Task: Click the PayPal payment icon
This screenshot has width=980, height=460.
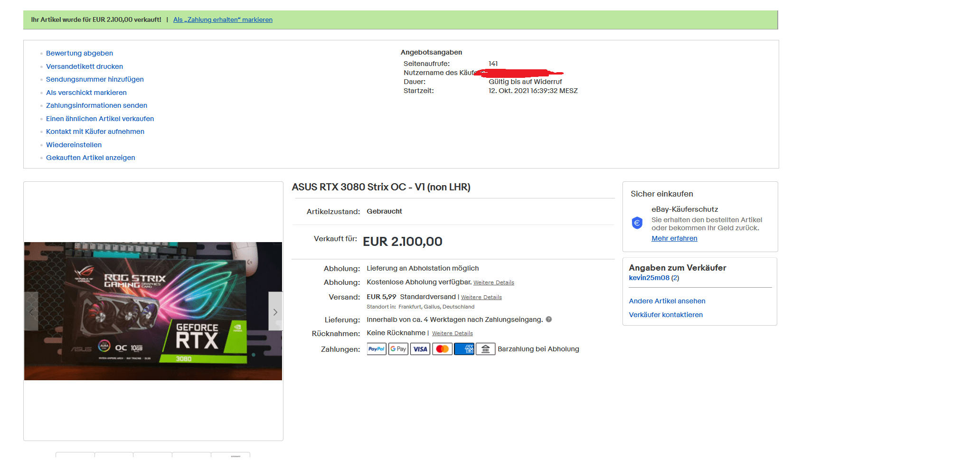Action: [x=377, y=349]
